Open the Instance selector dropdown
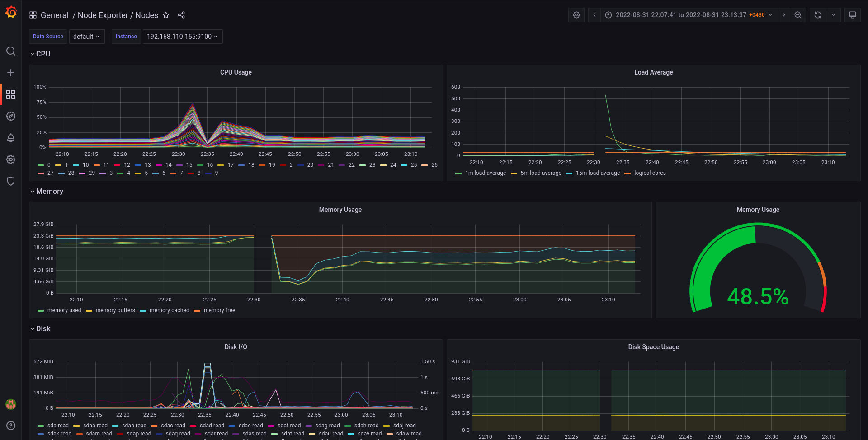 click(182, 37)
